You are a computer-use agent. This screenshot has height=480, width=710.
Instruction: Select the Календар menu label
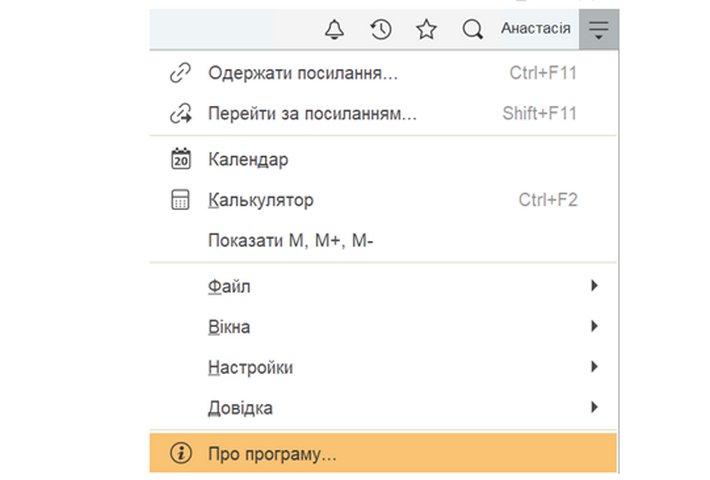[248, 159]
